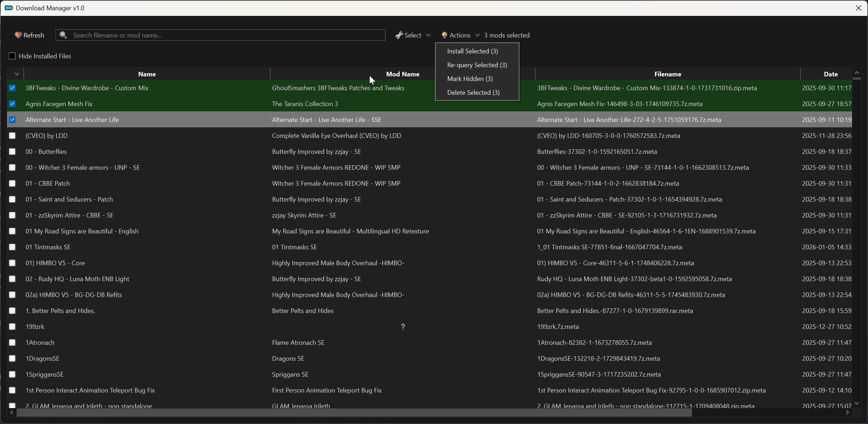Open the Select dropdown arrow
Image resolution: width=868 pixels, height=424 pixels.
(x=428, y=35)
